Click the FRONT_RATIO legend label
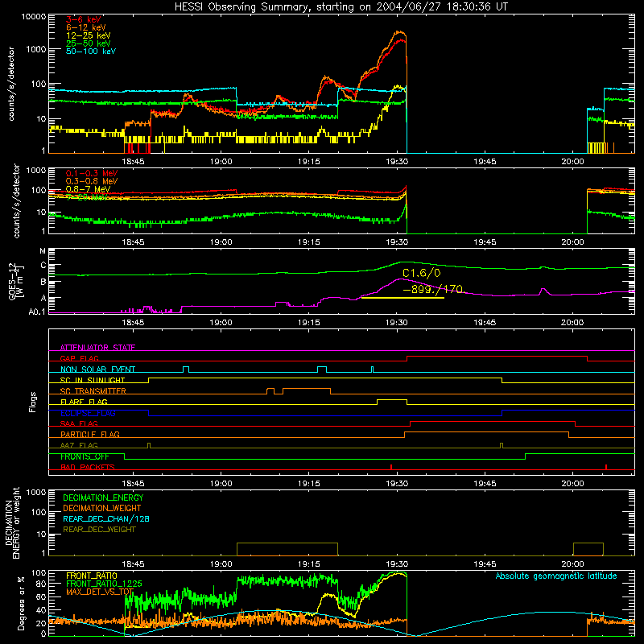Screen dimensions: 644x644 tap(92, 576)
